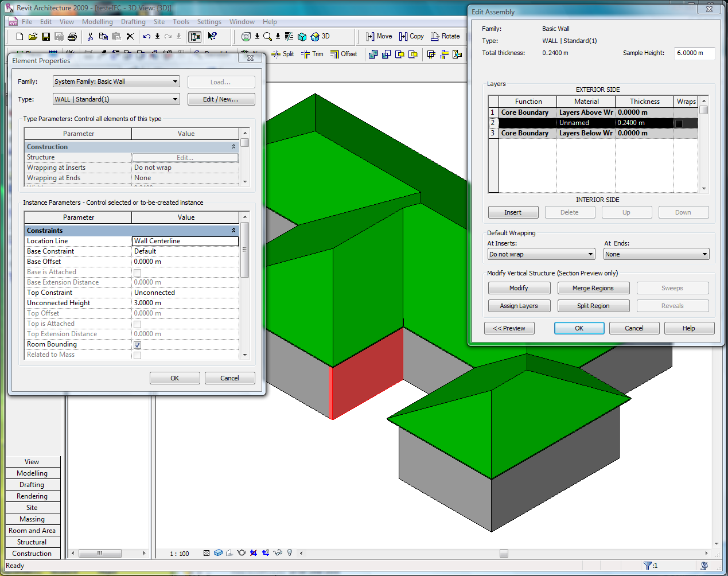Click the Open folder toolbar icon

33,36
